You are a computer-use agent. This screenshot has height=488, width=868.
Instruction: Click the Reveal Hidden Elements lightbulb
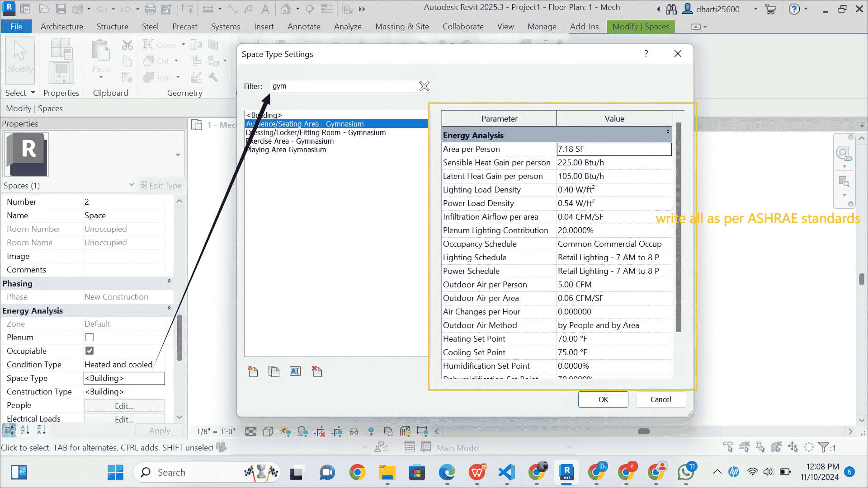click(371, 432)
